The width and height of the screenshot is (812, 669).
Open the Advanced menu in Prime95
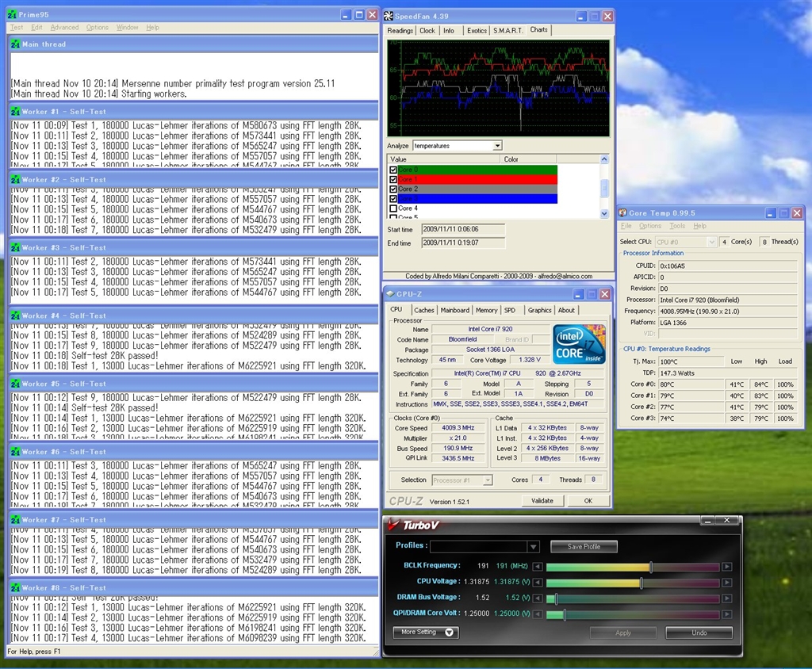[64, 28]
